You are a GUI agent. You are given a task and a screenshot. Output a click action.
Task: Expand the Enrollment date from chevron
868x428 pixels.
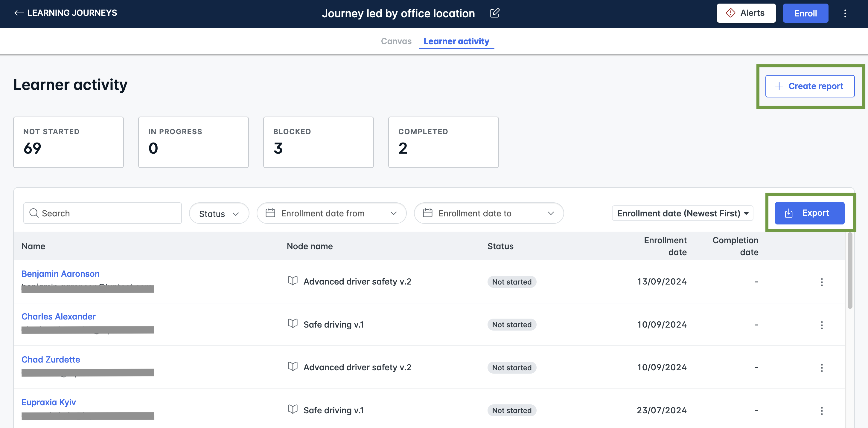394,213
